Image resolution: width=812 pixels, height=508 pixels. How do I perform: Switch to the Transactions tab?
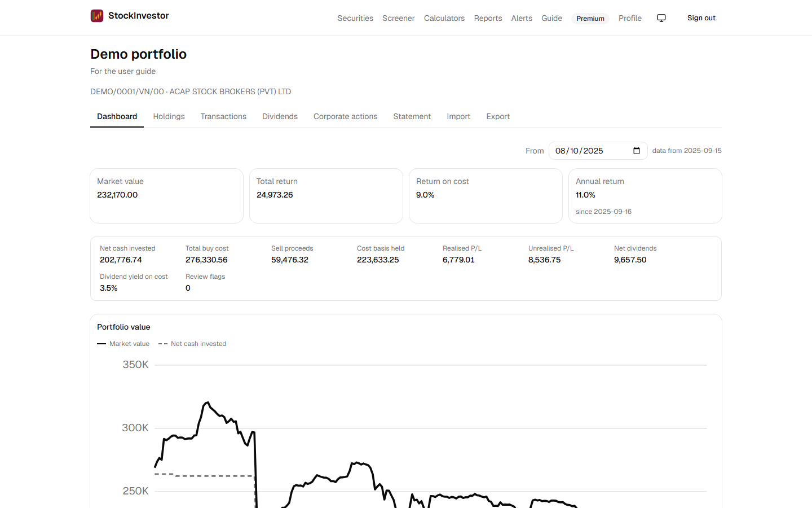223,116
